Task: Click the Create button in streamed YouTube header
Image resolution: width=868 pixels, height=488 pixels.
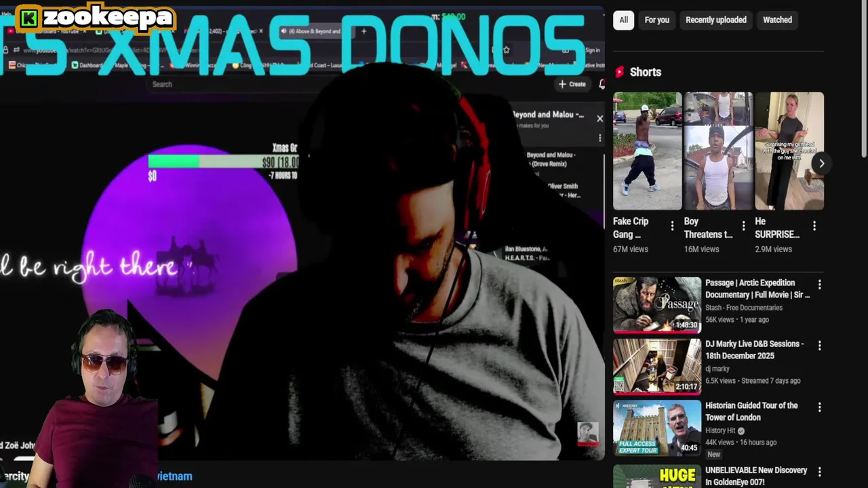Action: [572, 84]
